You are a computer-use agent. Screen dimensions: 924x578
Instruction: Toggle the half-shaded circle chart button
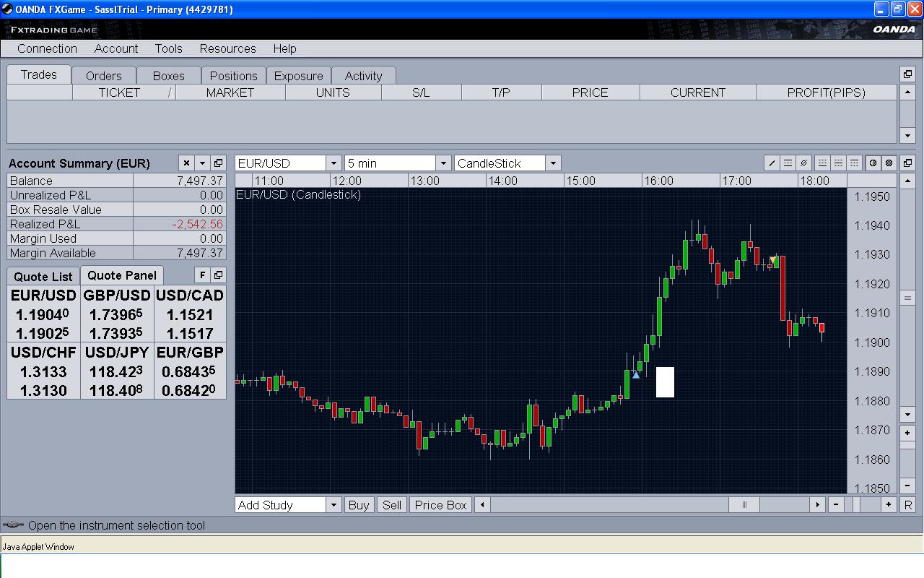tap(873, 163)
